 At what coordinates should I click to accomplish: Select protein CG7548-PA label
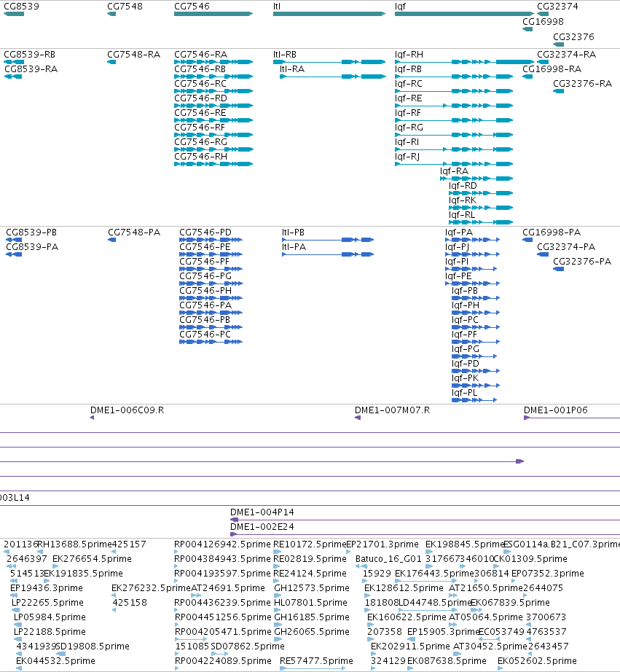[x=134, y=233]
